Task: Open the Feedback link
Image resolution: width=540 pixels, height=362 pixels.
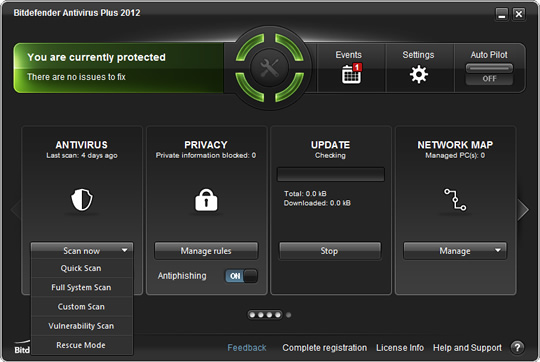Action: coord(247,348)
